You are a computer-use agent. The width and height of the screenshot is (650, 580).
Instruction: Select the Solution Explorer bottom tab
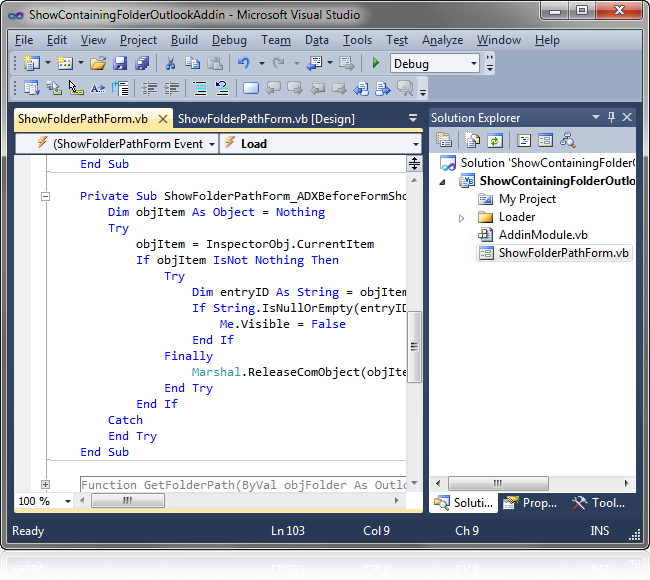(463, 503)
